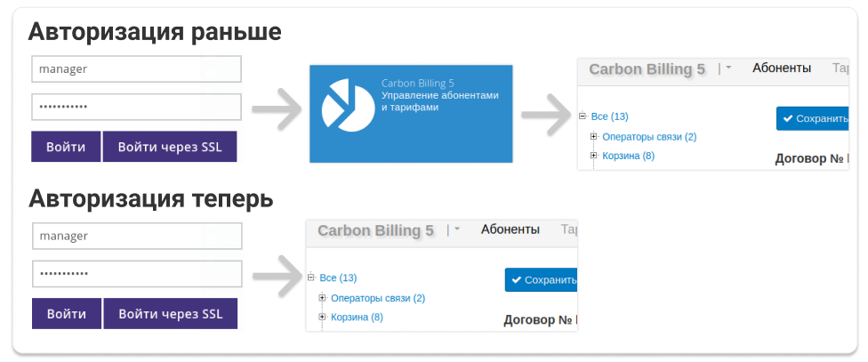Screen dimensions: 868x362
Task: Click the top manager username field
Action: (x=136, y=69)
